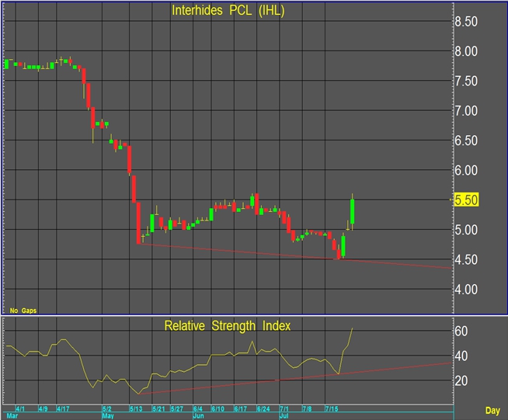This screenshot has height=420, width=508.
Task: Select the 5/13 date marker
Action: pyautogui.click(x=136, y=408)
